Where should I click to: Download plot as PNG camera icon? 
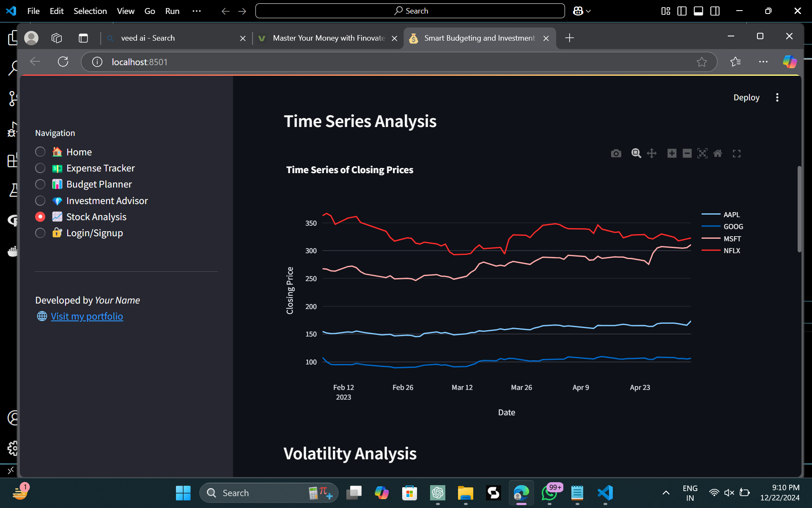(616, 153)
